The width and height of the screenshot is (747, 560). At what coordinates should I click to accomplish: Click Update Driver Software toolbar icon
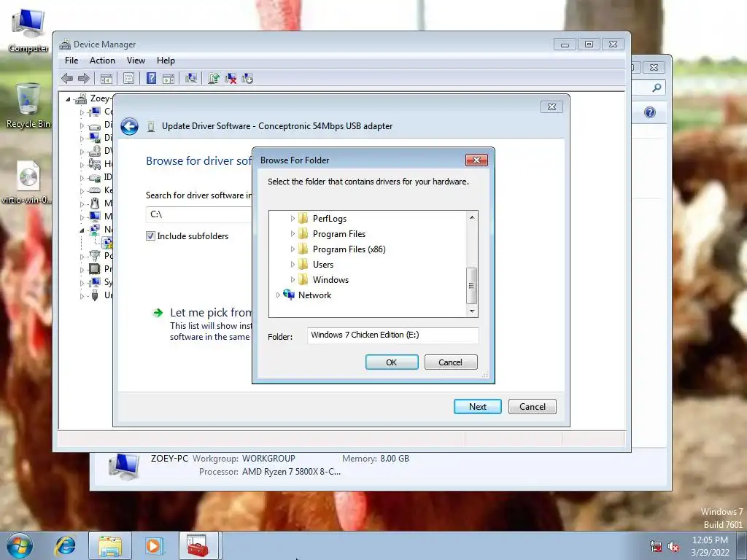214,79
